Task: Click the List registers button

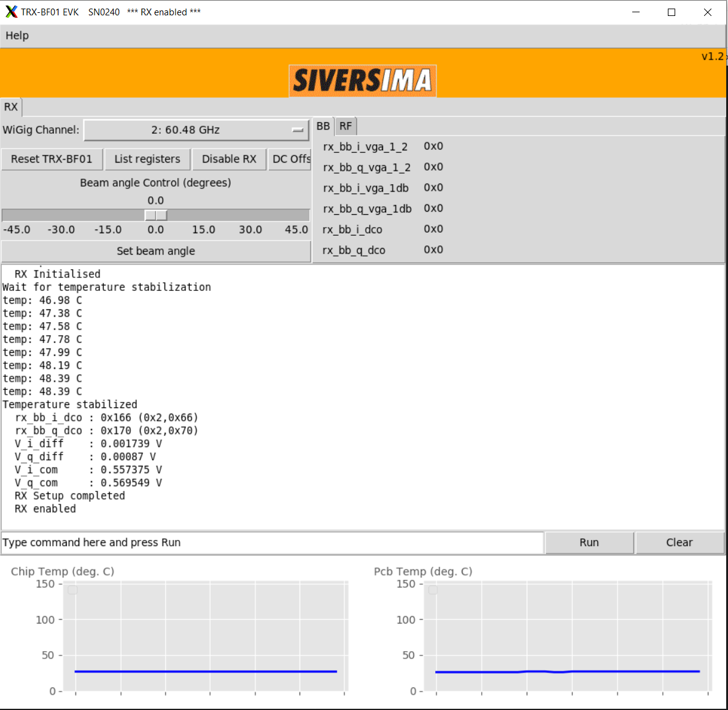Action: 147,159
